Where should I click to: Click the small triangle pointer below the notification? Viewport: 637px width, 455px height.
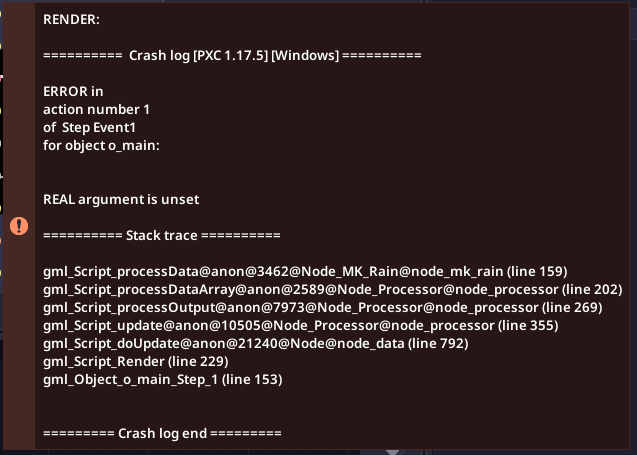coord(393,450)
